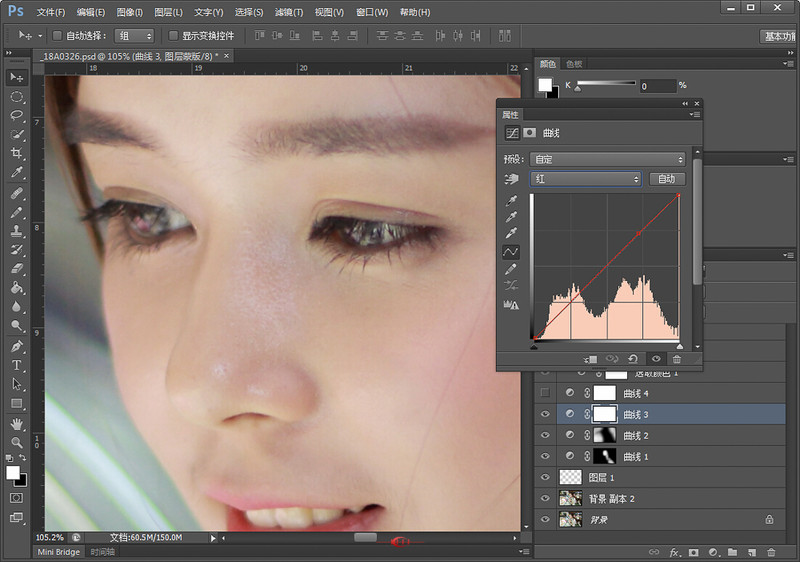The image size is (800, 562).
Task: Select the Paint Bucket tool
Action: [16, 288]
